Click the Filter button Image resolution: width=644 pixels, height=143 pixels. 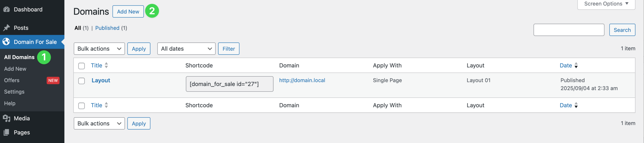tap(229, 49)
